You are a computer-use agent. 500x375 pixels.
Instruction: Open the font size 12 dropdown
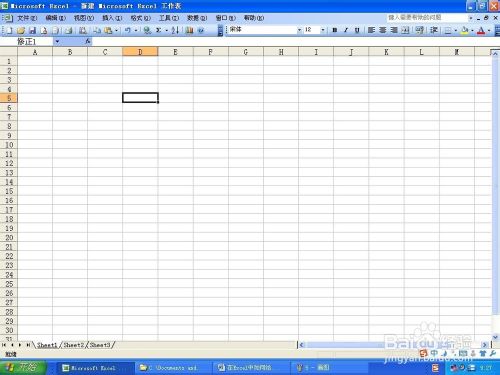tap(323, 30)
